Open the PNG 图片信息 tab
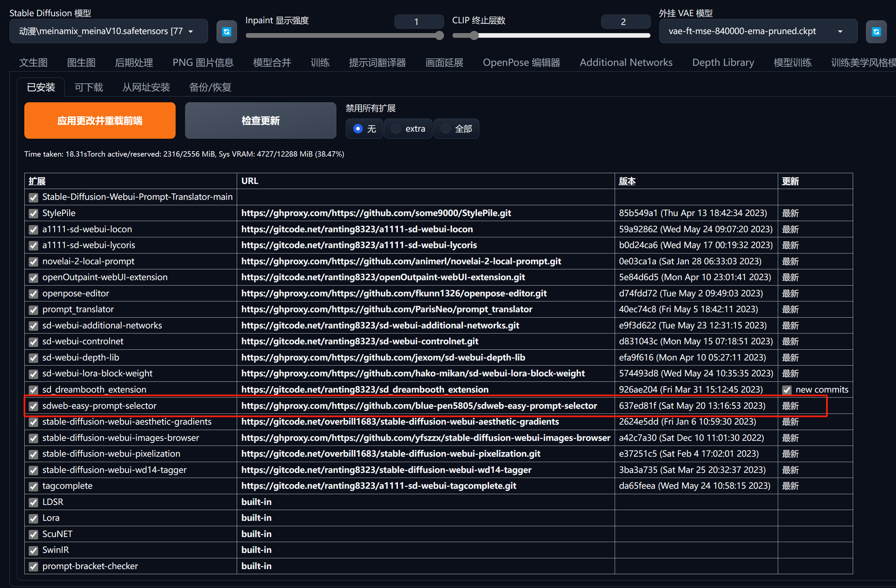896x588 pixels. (203, 62)
